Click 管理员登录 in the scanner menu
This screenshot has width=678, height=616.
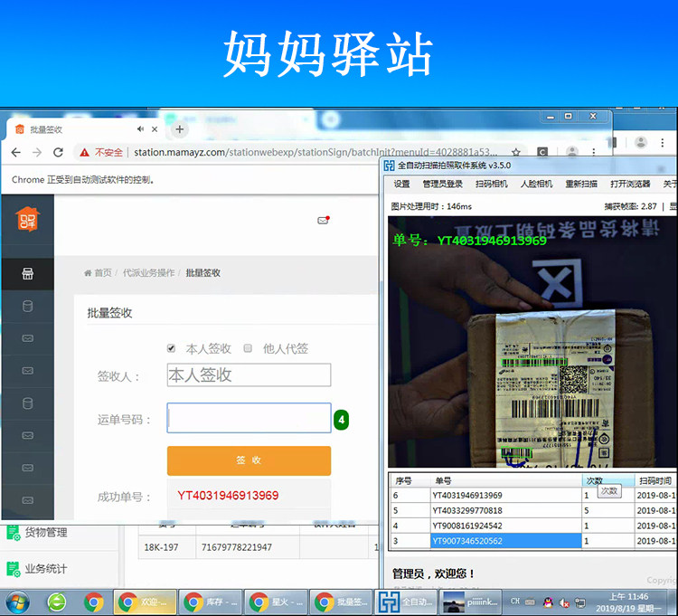click(442, 184)
